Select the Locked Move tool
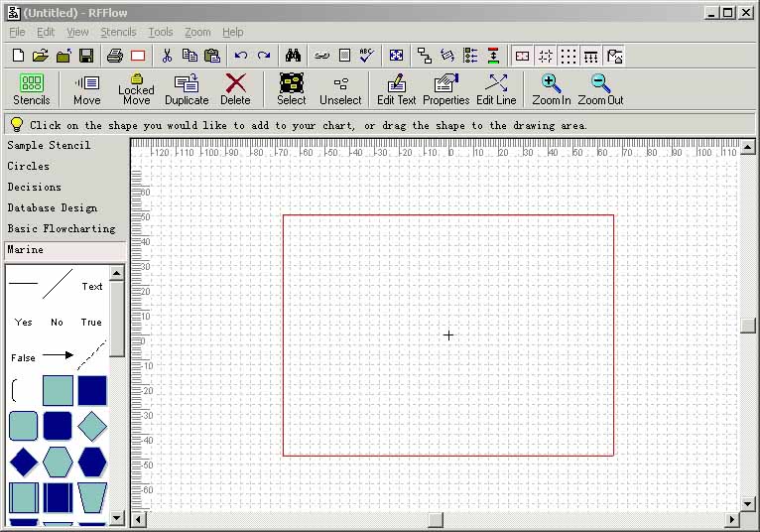The image size is (760, 532). tap(136, 89)
